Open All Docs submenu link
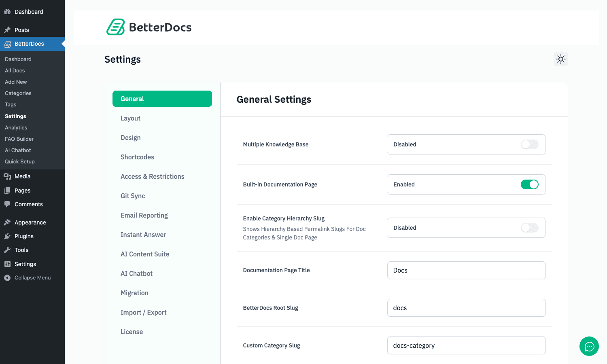Screen dimensions: 607x364 (15, 70)
